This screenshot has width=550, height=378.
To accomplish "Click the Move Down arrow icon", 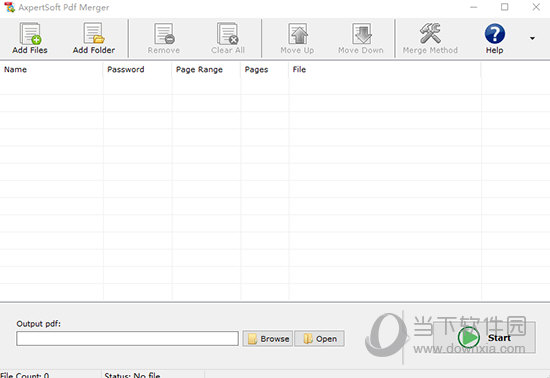I will click(x=361, y=38).
